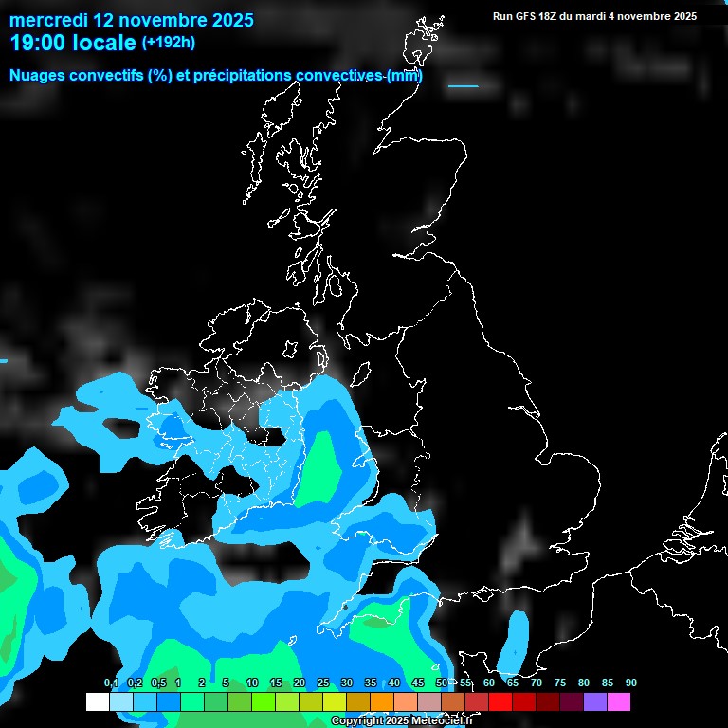The height and width of the screenshot is (728, 728).
Task: Click the (+192h) forecast offset label
Action: click(x=170, y=43)
